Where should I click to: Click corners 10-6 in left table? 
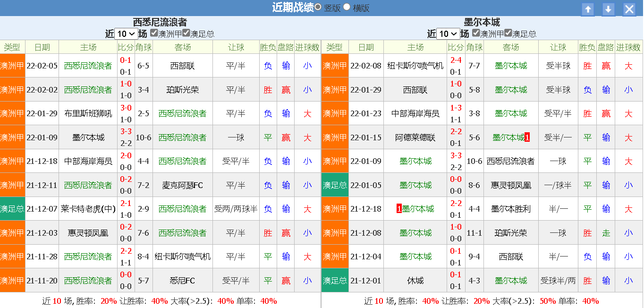click(x=144, y=137)
